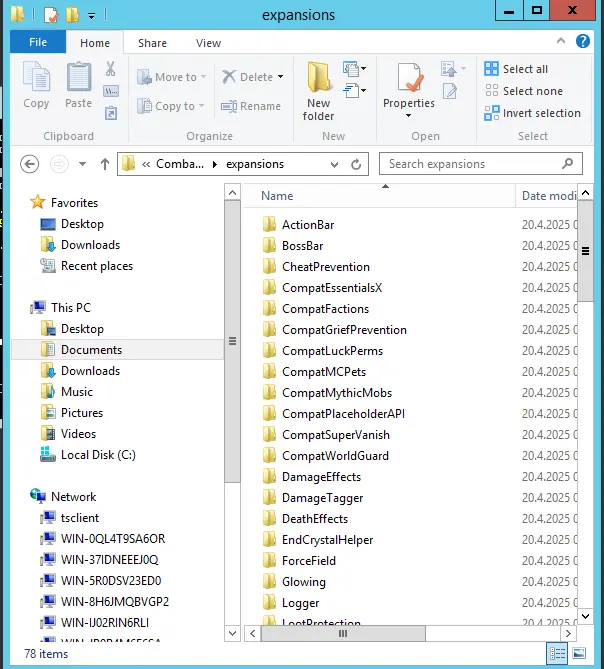Expand the address bar history dropdown

click(x=334, y=164)
